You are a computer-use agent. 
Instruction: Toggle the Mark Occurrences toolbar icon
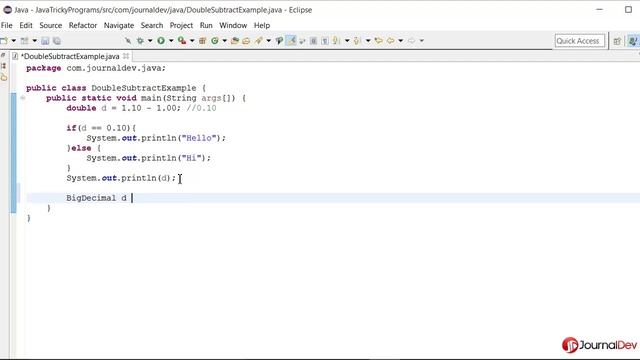pyautogui.click(x=280, y=41)
